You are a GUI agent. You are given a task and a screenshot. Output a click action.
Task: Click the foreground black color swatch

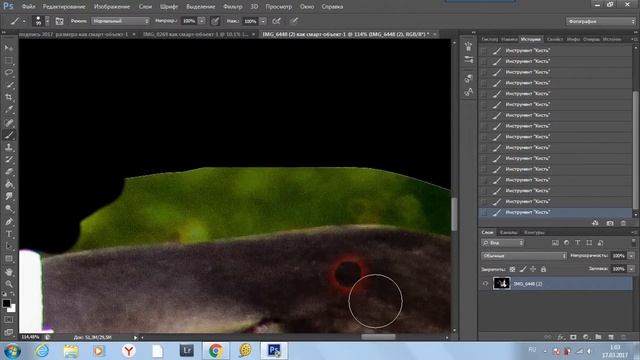coord(6,303)
